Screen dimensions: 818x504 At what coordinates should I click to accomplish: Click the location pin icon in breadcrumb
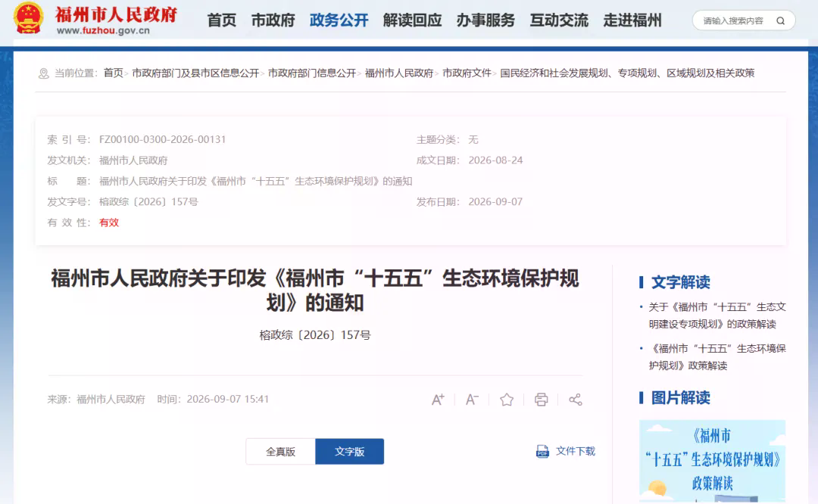coord(44,73)
